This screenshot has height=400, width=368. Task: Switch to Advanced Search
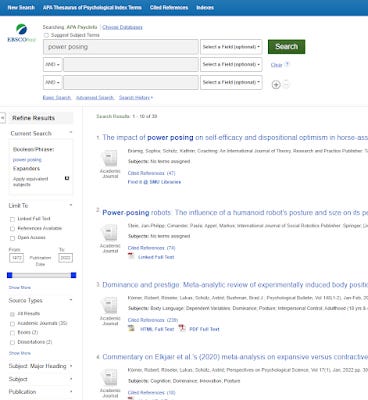pyautogui.click(x=95, y=98)
